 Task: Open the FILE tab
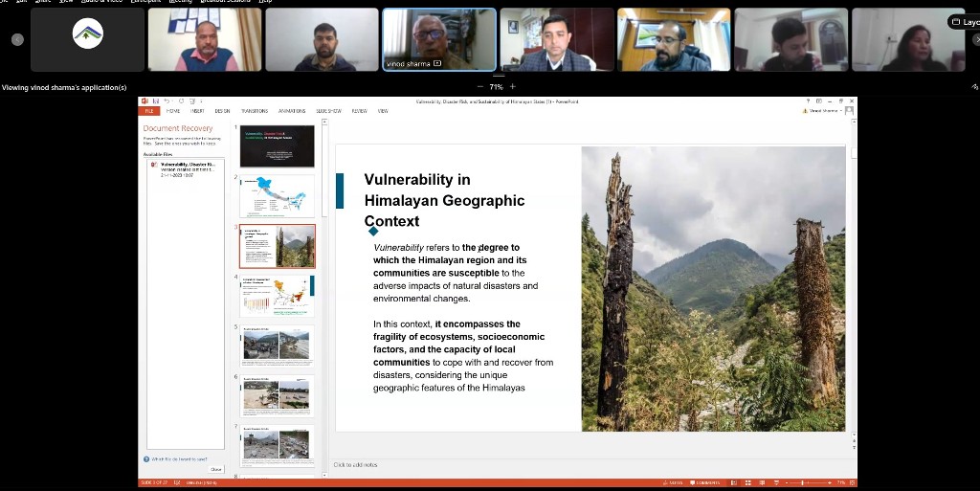pos(148,111)
